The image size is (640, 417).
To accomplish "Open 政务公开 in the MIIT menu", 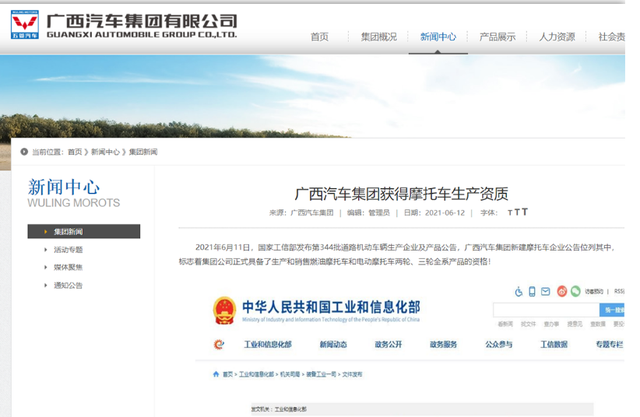I will click(x=388, y=344).
